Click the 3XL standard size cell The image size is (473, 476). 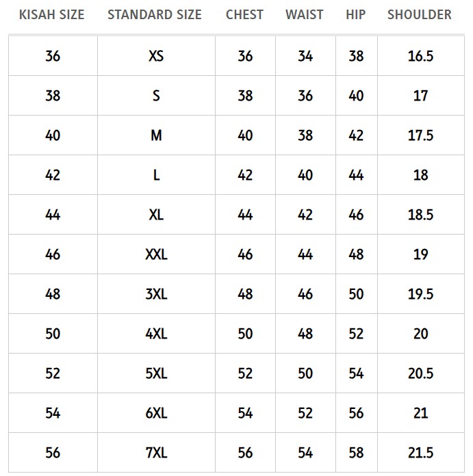[x=156, y=294]
